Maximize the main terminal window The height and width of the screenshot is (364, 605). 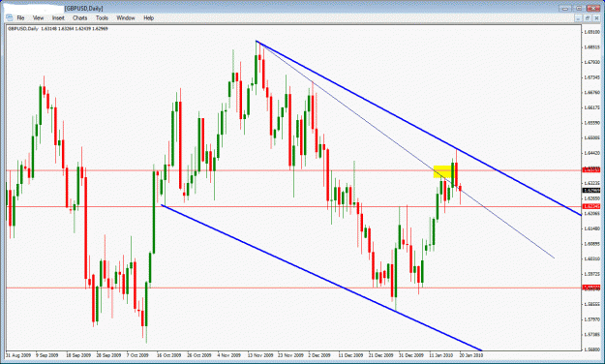(x=579, y=8)
